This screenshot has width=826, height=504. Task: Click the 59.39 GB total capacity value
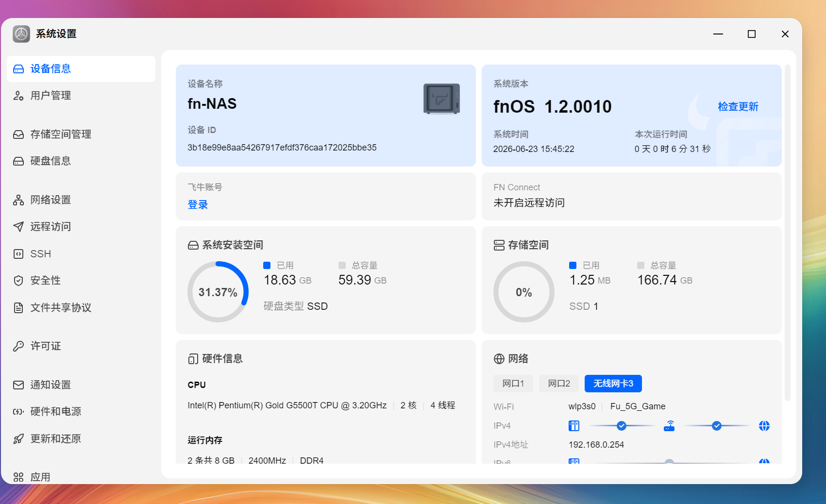tap(362, 280)
